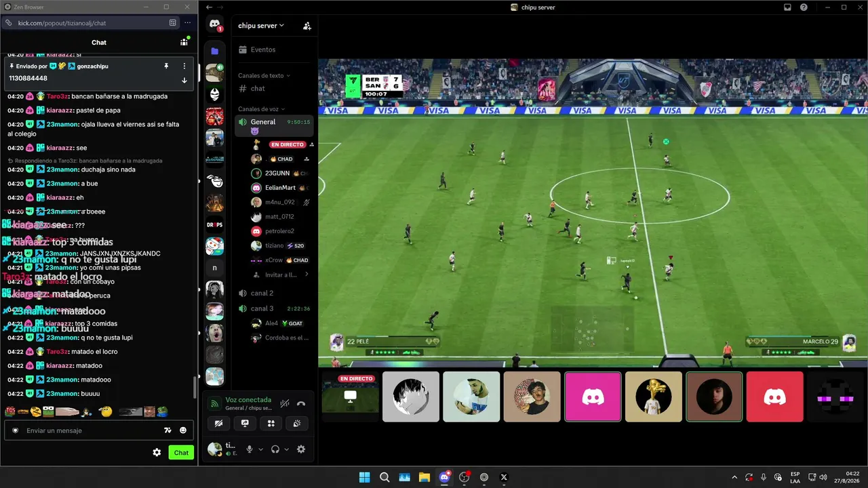Open the #chat text channel
The image size is (868, 488).
pyautogui.click(x=274, y=89)
